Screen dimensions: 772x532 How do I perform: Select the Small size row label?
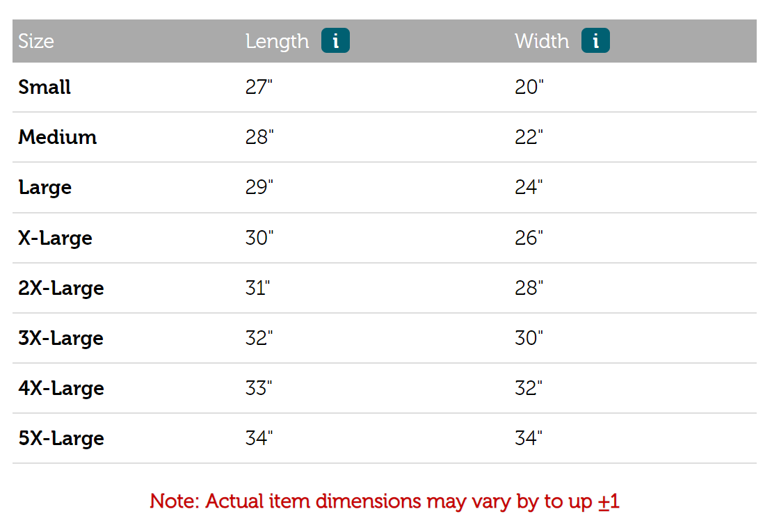45,88
